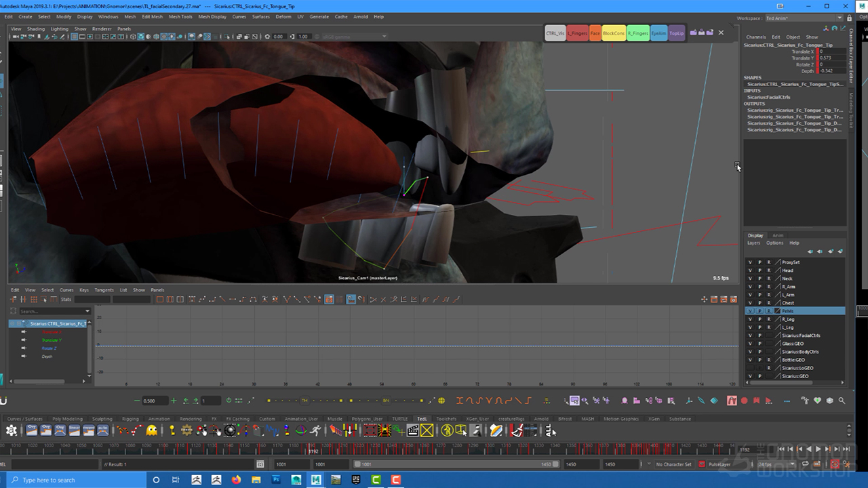The height and width of the screenshot is (488, 868).
Task: Click the Face selection set button
Action: 595,33
